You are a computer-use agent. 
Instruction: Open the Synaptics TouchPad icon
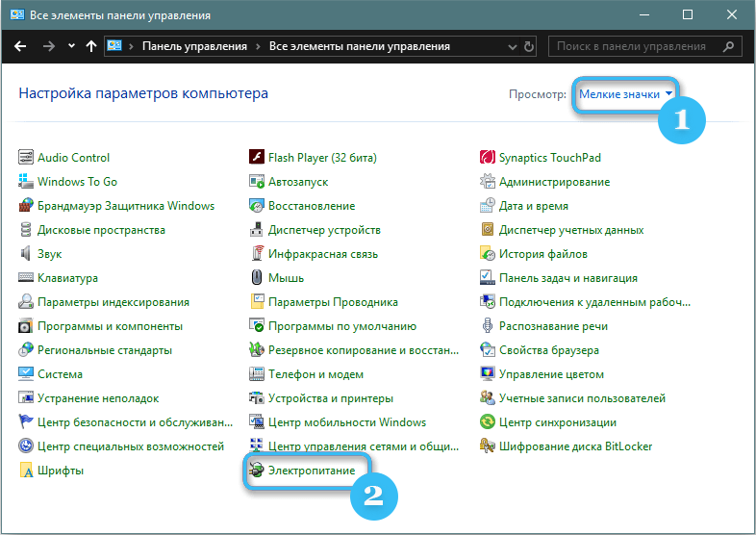pos(488,157)
